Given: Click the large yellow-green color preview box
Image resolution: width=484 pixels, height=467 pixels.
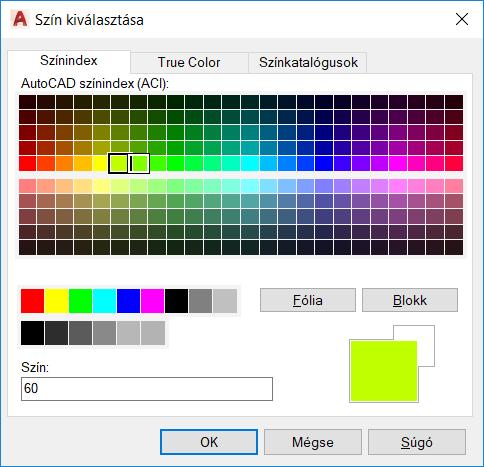Looking at the screenshot, I should 383,371.
